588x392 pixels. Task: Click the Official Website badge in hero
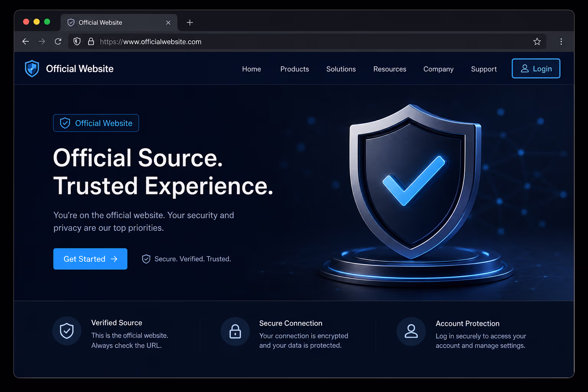click(96, 123)
